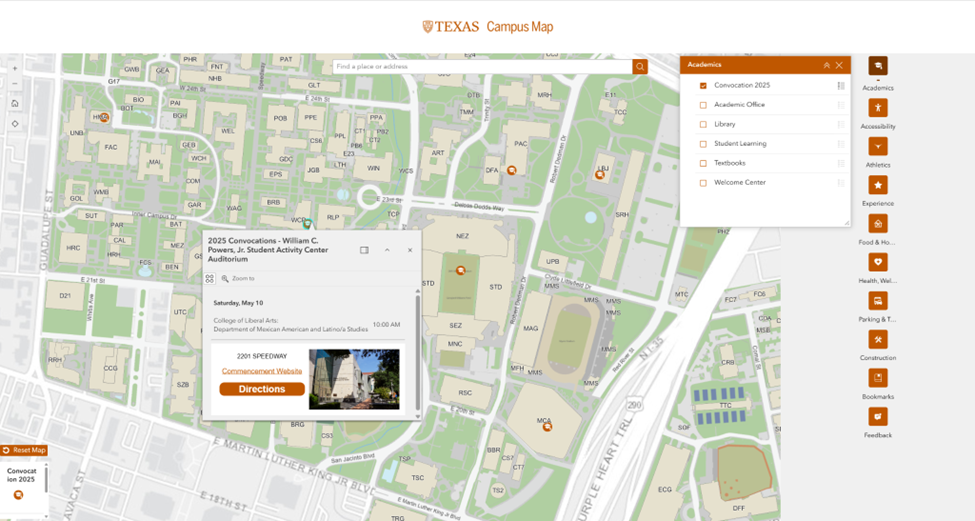The height and width of the screenshot is (521, 975).
Task: Enable the Library layer checkbox
Action: click(703, 124)
